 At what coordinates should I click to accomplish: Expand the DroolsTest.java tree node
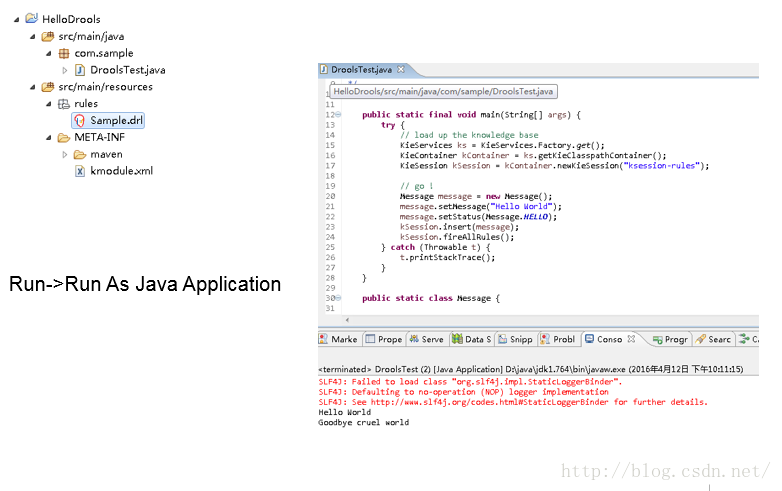[x=64, y=70]
